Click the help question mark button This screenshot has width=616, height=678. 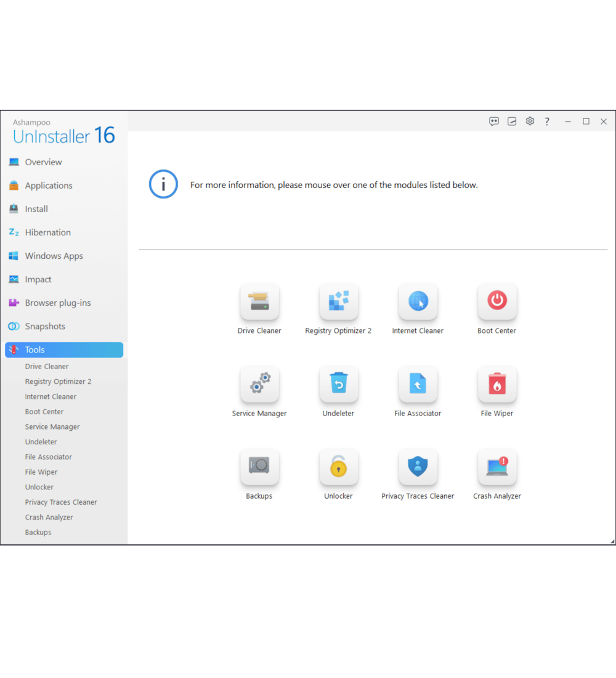point(547,121)
